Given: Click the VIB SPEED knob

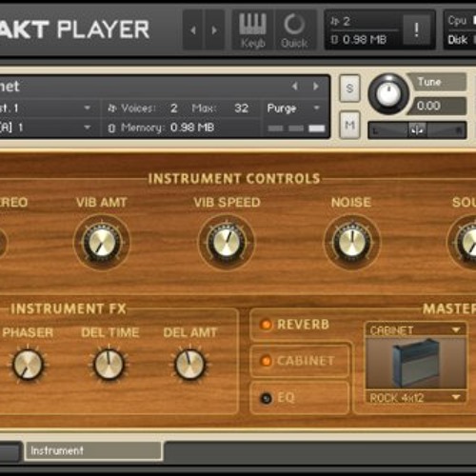Looking at the screenshot, I should tap(227, 243).
